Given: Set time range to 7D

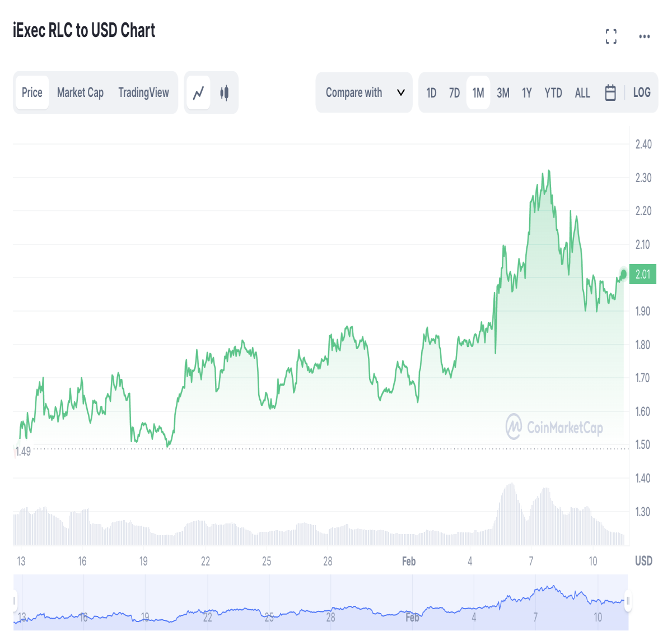Looking at the screenshot, I should [x=454, y=92].
